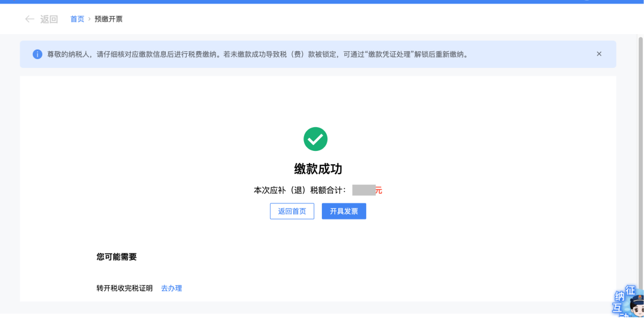Click the 开具发票 button
Screen dimensions: 644x318
click(344, 211)
